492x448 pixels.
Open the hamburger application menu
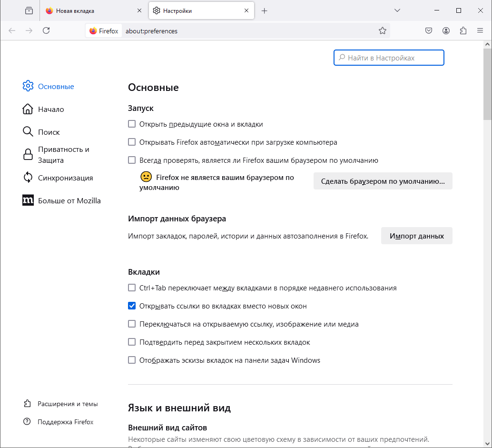(x=480, y=31)
